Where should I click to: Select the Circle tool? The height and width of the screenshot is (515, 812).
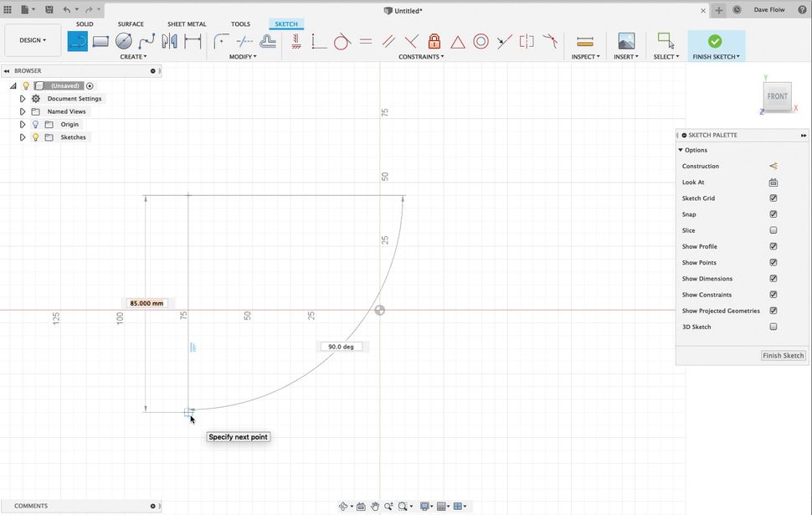(x=124, y=41)
